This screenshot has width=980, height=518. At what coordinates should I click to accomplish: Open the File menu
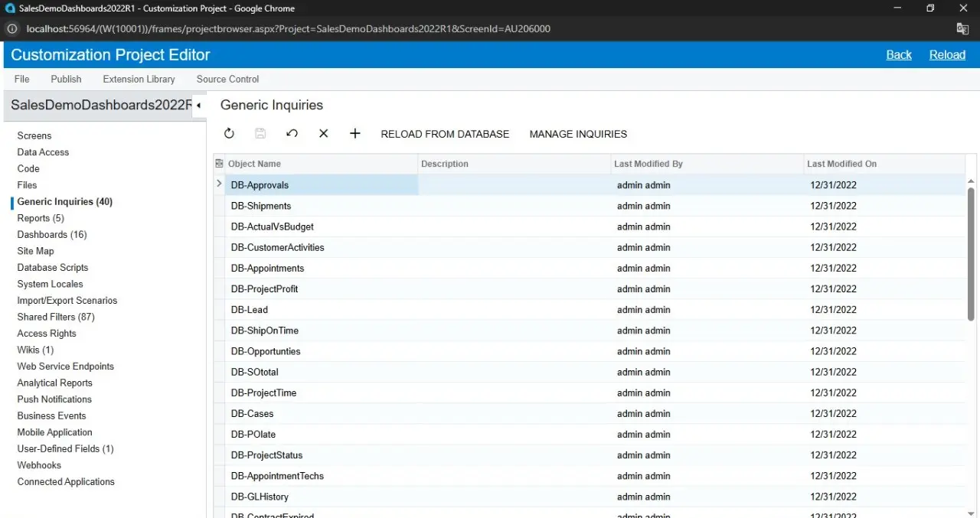(x=21, y=79)
